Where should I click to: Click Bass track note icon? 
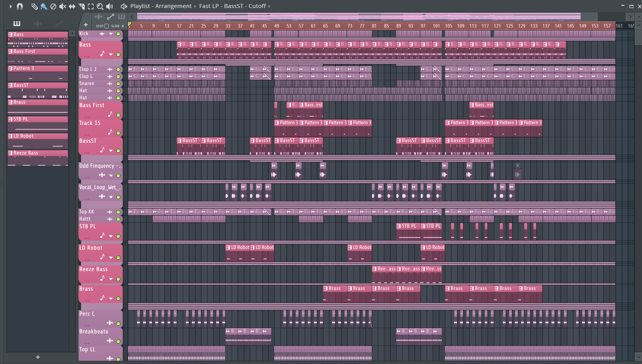[x=102, y=53]
